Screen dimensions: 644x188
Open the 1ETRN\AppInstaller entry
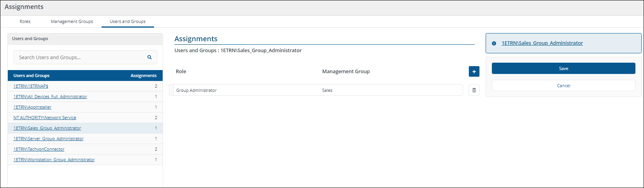click(x=32, y=107)
